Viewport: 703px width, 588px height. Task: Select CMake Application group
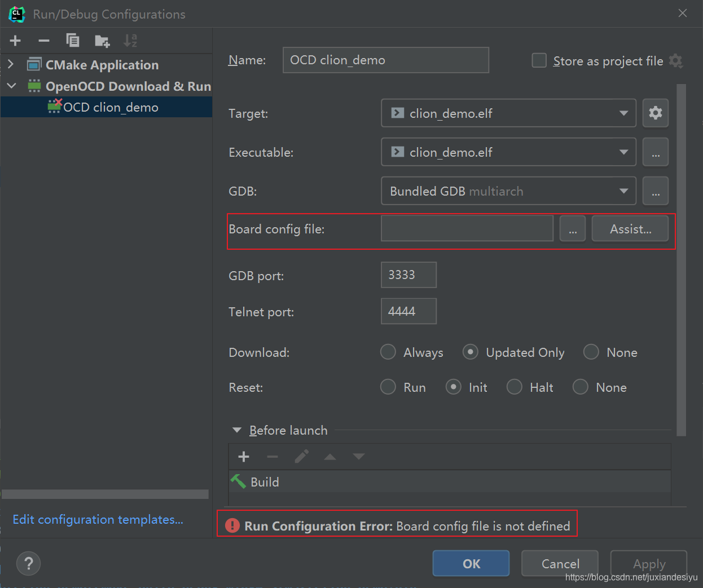(x=102, y=65)
